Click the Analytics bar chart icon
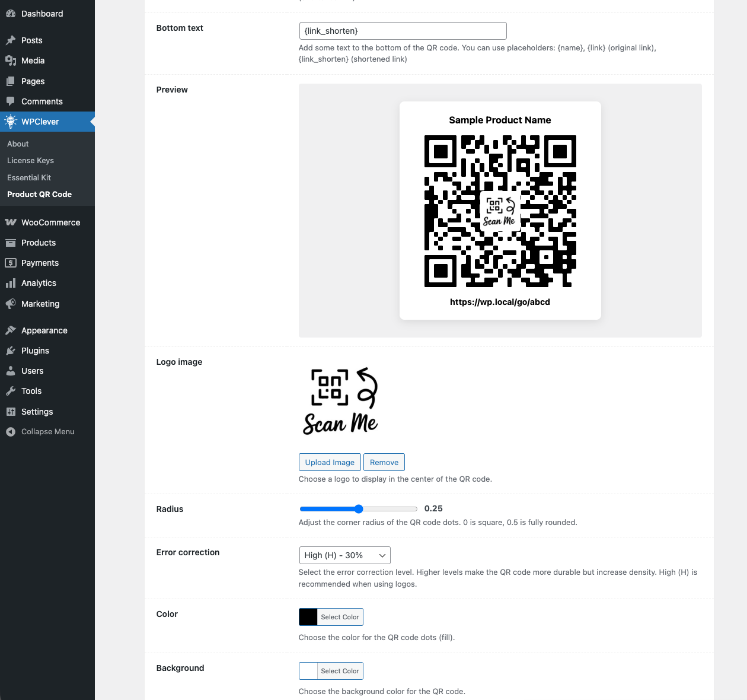747x700 pixels. click(11, 283)
